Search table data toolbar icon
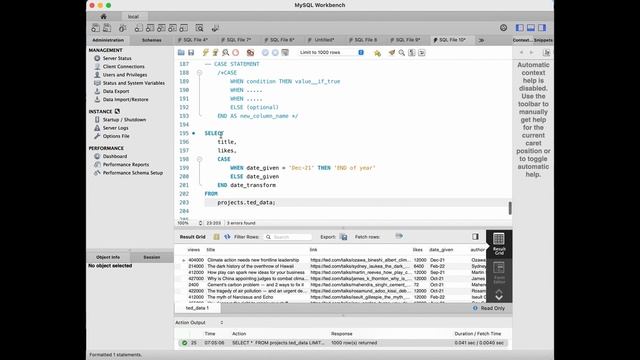This screenshot has width=640, height=360. click(x=199, y=28)
